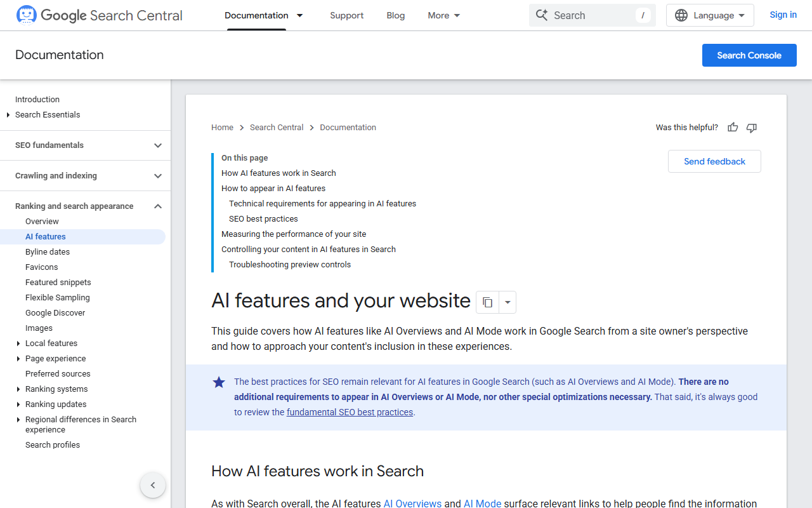812x508 pixels.
Task: Open Favicons page
Action: click(x=41, y=267)
